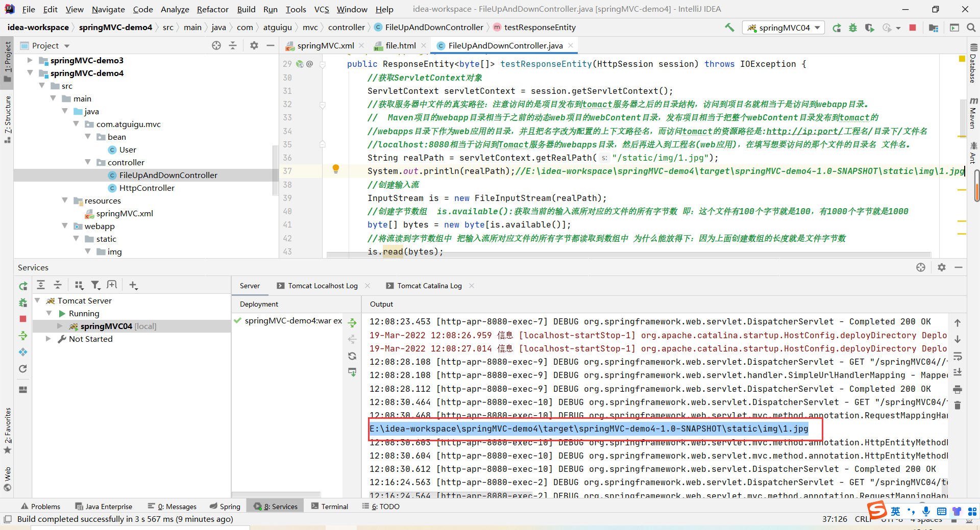Expand the springMVC-demo3 module
This screenshot has height=530, width=980.
pos(30,60)
